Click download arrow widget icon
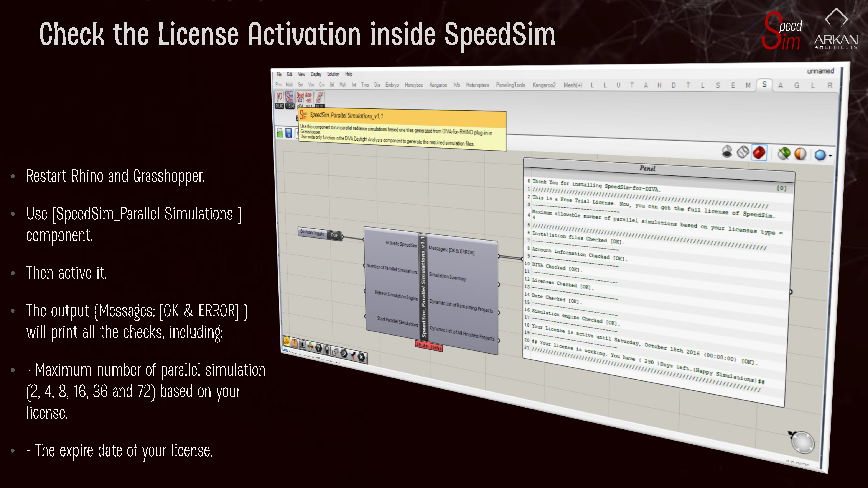This screenshot has height=488, width=868. tap(303, 345)
